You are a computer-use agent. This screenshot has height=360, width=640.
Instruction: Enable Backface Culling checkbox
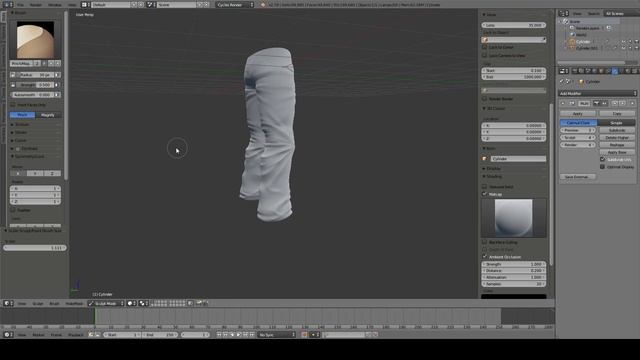pyautogui.click(x=484, y=242)
